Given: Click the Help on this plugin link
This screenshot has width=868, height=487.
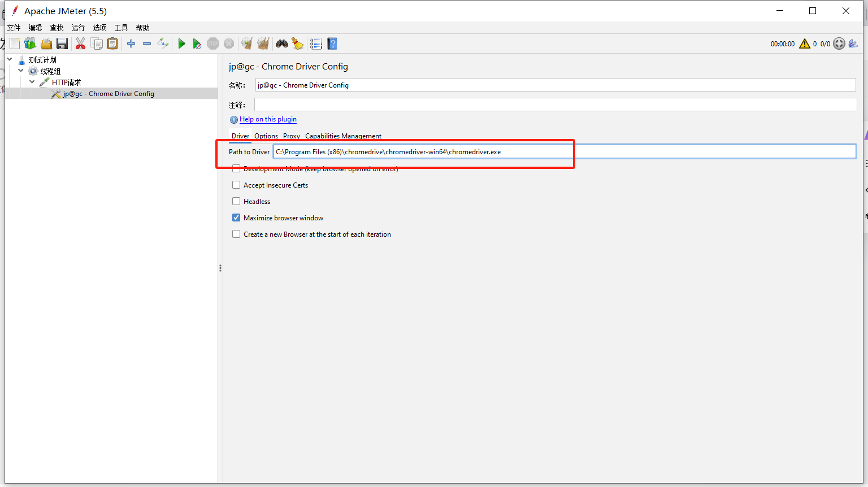Looking at the screenshot, I should point(268,119).
